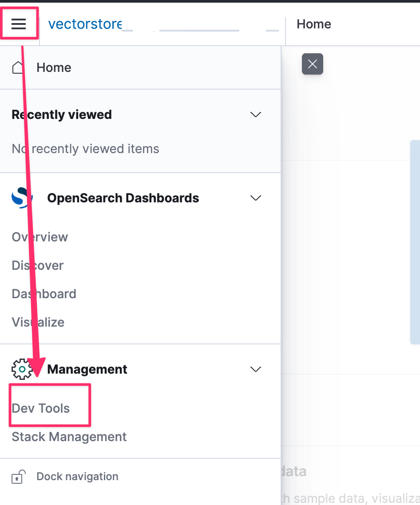Collapse the Recently viewed section
420x505 pixels.
256,114
